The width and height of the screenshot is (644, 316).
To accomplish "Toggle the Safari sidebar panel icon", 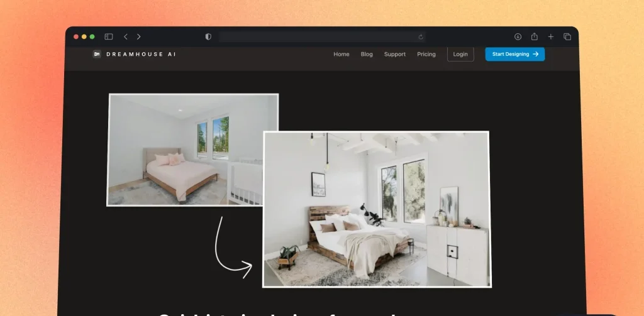I will (109, 37).
